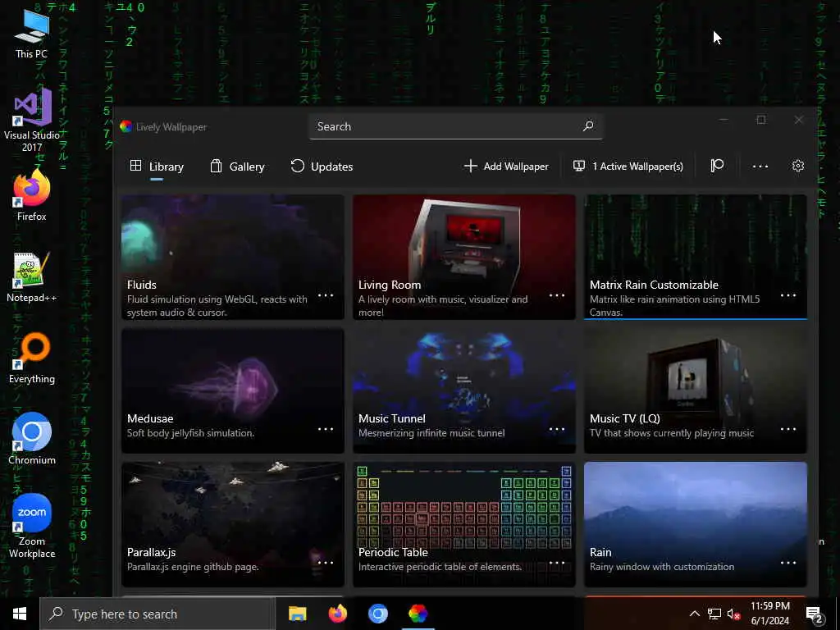Open more options for Parallax.js
The image size is (840, 630).
326,563
